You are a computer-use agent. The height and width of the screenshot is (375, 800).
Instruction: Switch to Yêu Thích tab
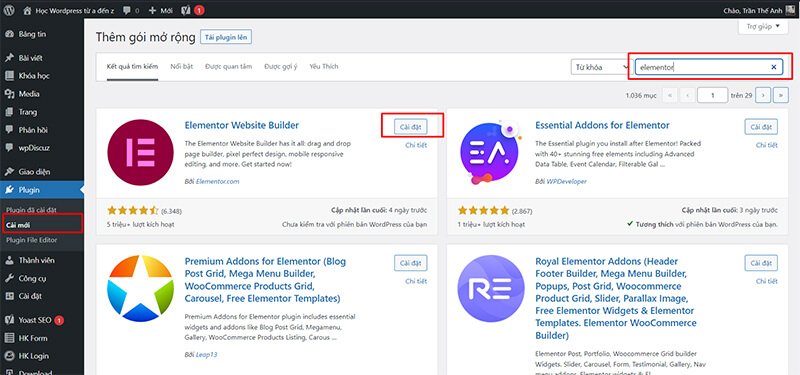click(x=323, y=67)
